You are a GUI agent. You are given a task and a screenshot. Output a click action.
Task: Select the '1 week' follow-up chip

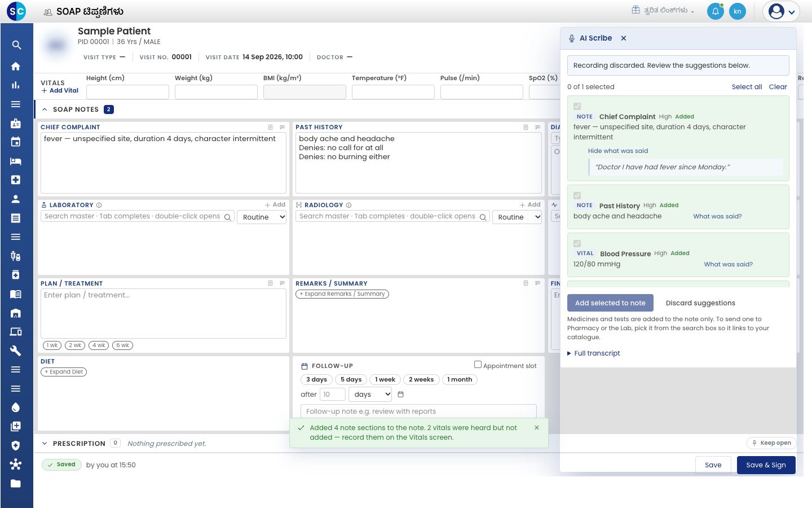point(385,380)
